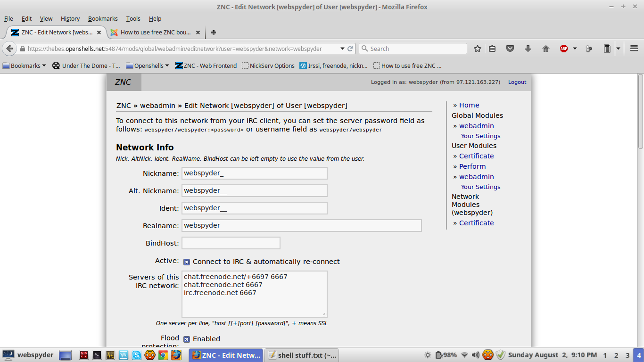
Task: Click the Firefox Search box
Action: coord(413,49)
